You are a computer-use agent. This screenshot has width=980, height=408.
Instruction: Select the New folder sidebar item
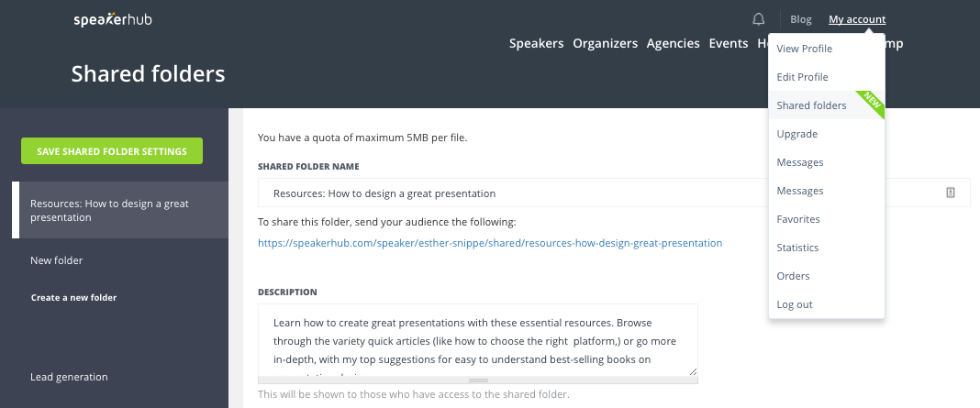pyautogui.click(x=56, y=260)
